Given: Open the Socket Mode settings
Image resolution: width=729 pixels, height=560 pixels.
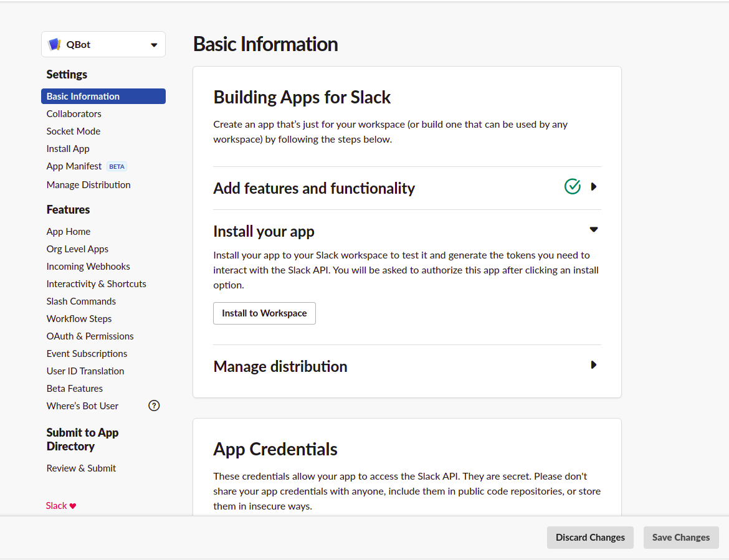Looking at the screenshot, I should [x=73, y=131].
